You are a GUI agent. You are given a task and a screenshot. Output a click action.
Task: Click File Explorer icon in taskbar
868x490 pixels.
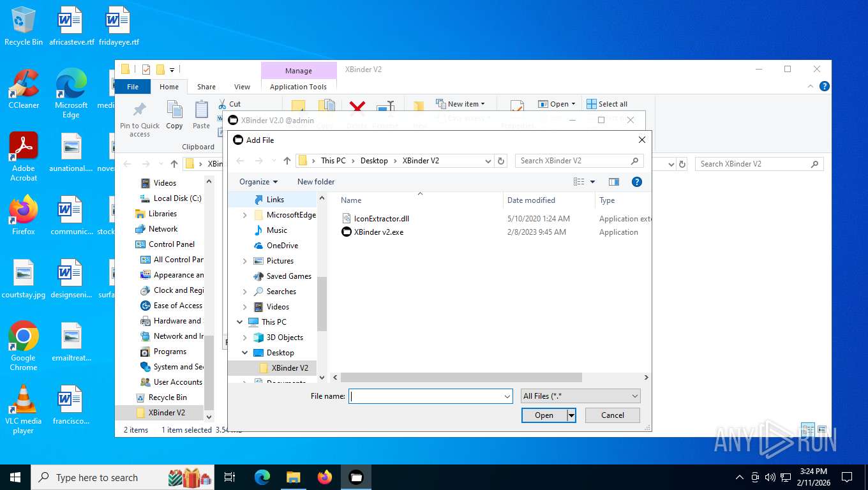(294, 477)
